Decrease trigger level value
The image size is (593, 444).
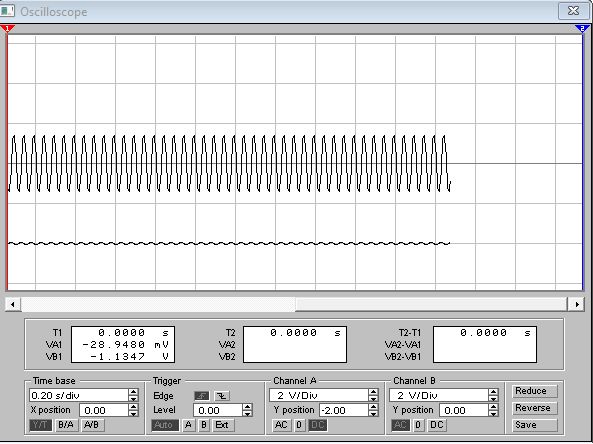click(247, 413)
